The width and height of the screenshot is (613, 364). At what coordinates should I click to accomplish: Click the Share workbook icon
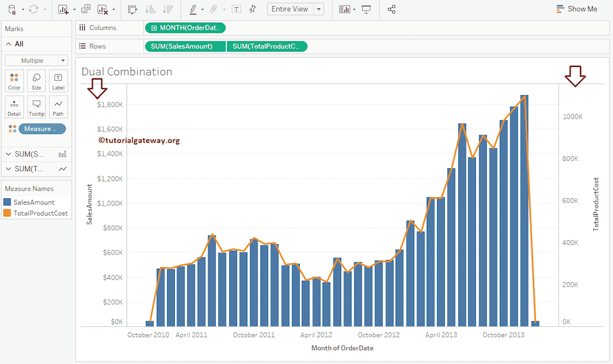point(392,9)
